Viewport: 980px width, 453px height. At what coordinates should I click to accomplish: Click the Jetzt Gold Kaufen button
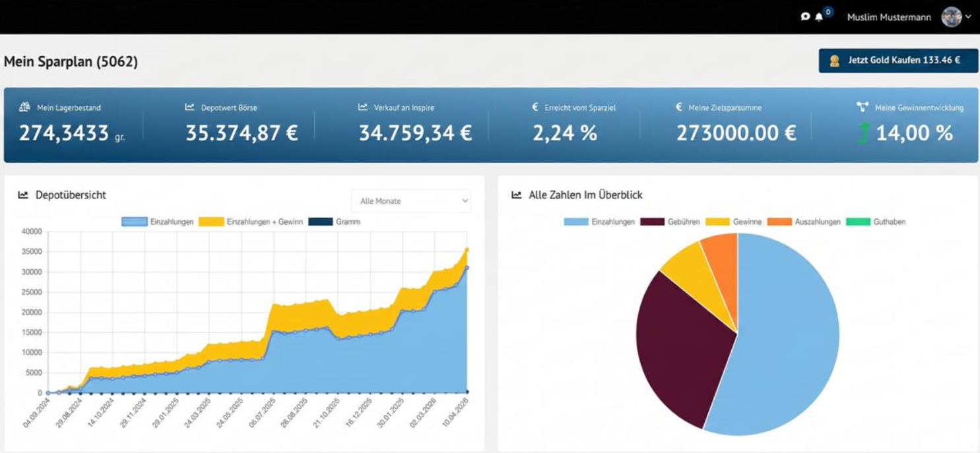[899, 61]
